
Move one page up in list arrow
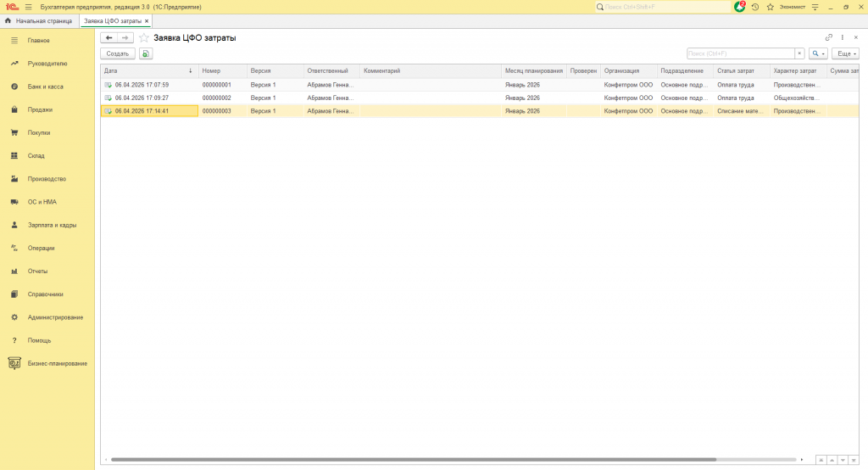click(x=832, y=460)
